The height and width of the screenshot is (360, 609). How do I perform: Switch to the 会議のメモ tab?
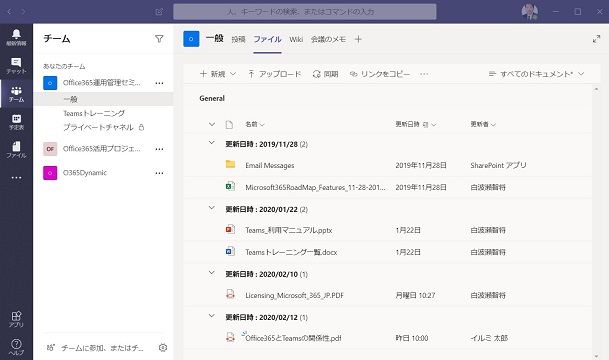(328, 39)
